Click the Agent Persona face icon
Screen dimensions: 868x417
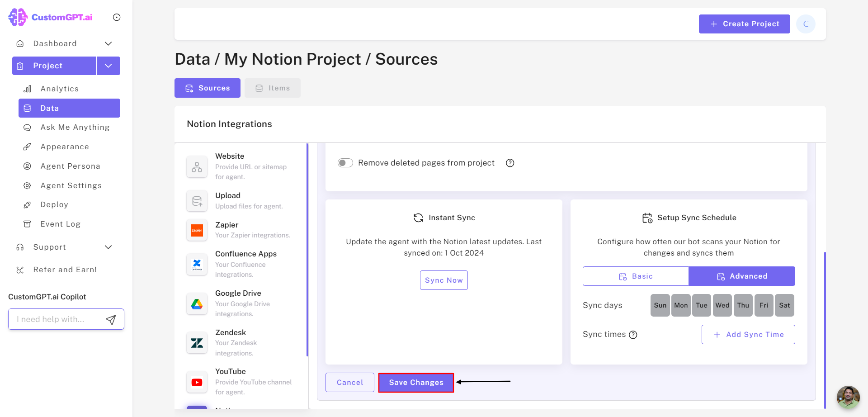(x=27, y=166)
